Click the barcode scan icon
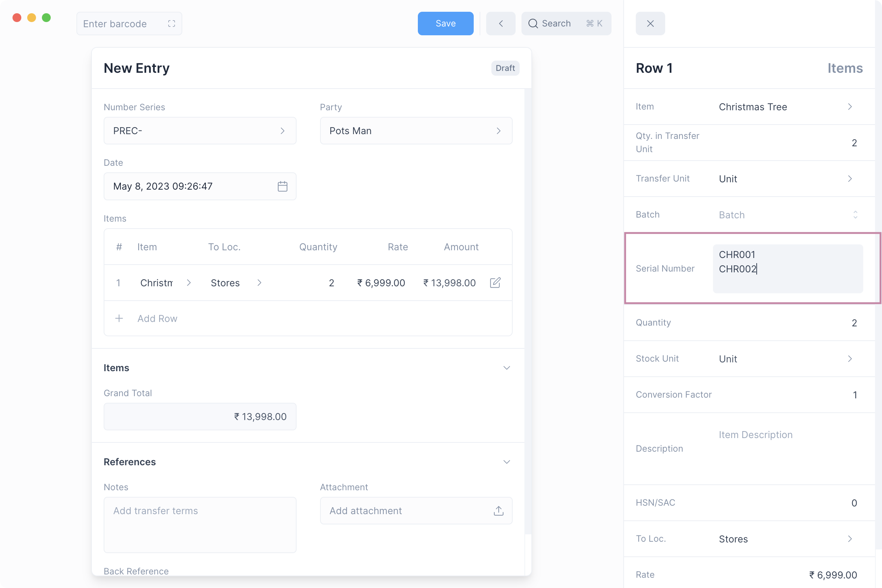 coord(171,24)
